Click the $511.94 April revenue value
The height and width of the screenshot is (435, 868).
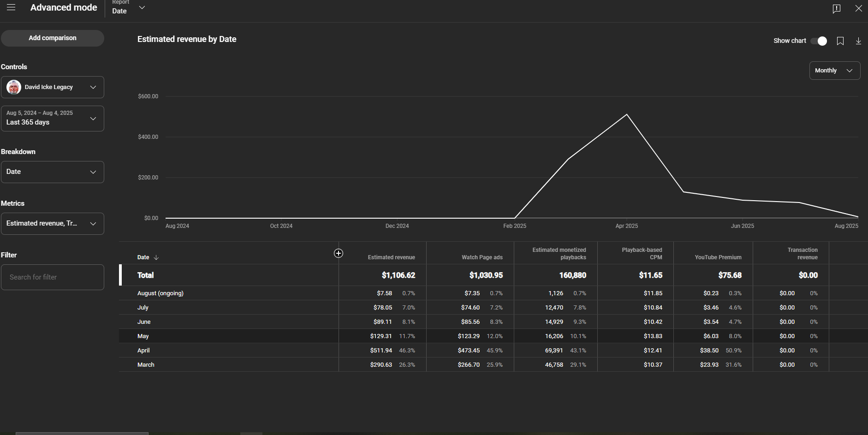click(x=381, y=351)
